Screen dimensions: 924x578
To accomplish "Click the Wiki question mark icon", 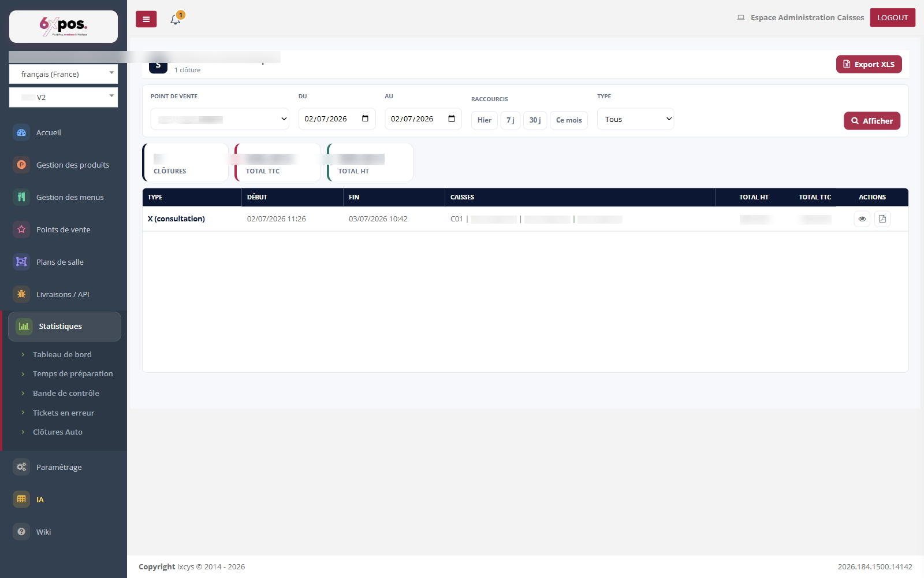I will click(x=21, y=532).
